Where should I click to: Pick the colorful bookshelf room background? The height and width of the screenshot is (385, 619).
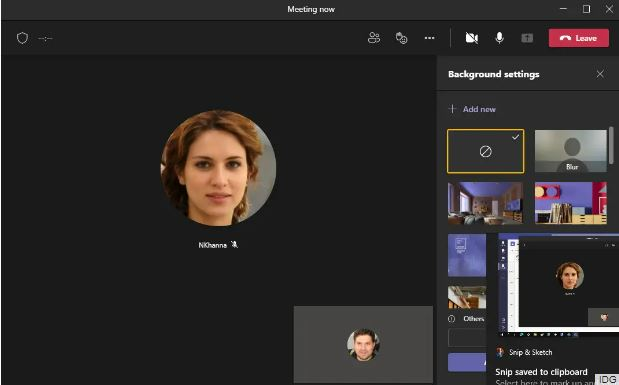click(571, 203)
